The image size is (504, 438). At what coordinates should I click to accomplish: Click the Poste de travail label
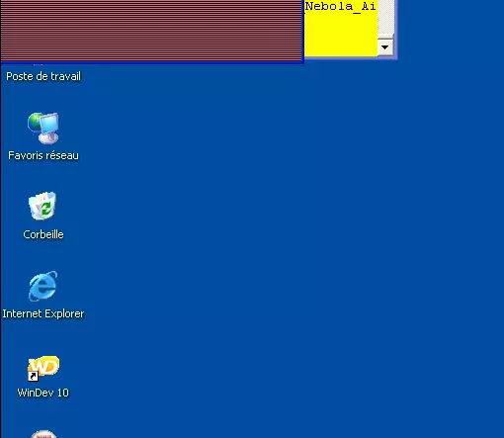pyautogui.click(x=43, y=76)
